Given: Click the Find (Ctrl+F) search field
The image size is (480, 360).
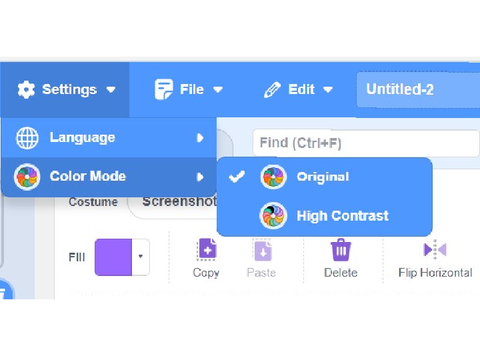Looking at the screenshot, I should [x=366, y=143].
